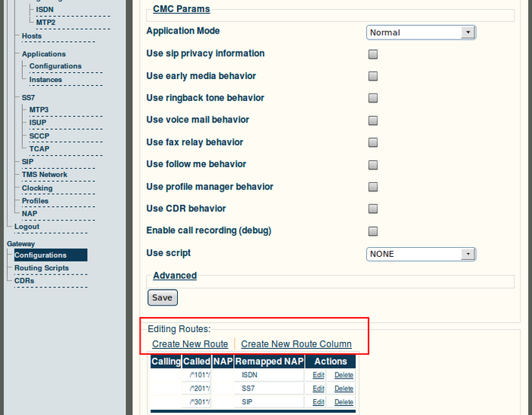The width and height of the screenshot is (532, 415).
Task: Open Applications Configurations sidebar item
Action: click(55, 66)
